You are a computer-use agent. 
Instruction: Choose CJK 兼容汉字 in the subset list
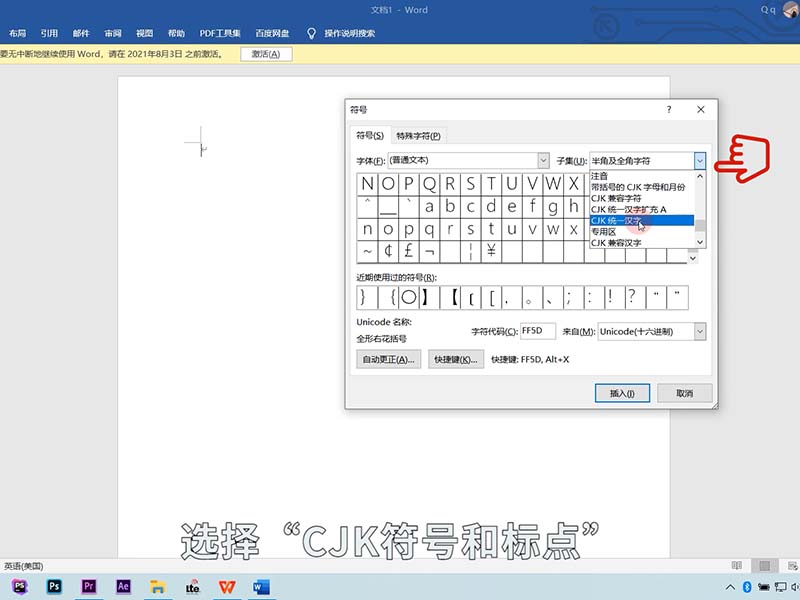(642, 243)
